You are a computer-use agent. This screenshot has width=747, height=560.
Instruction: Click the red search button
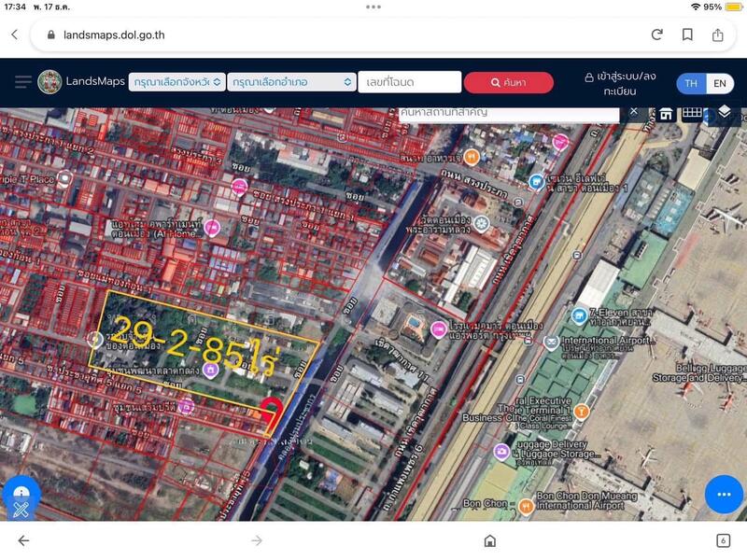pos(508,82)
